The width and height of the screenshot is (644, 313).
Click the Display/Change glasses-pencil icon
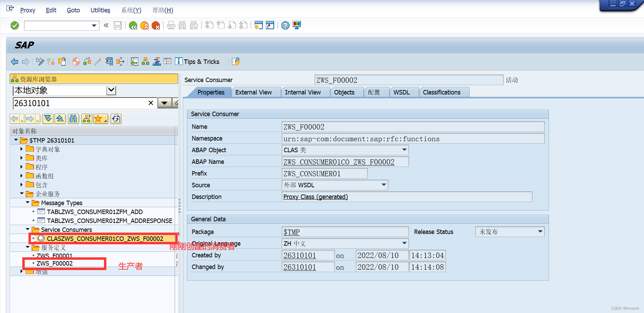(x=40, y=62)
